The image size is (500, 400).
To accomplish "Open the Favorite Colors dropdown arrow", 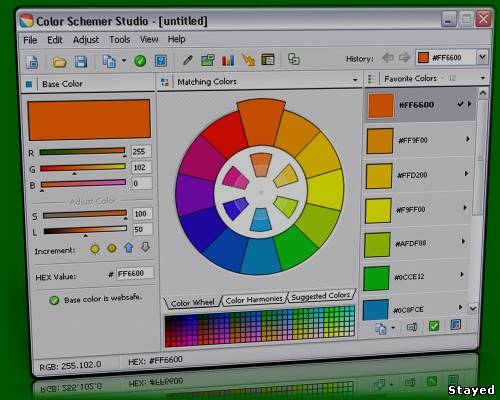I will 483,78.
